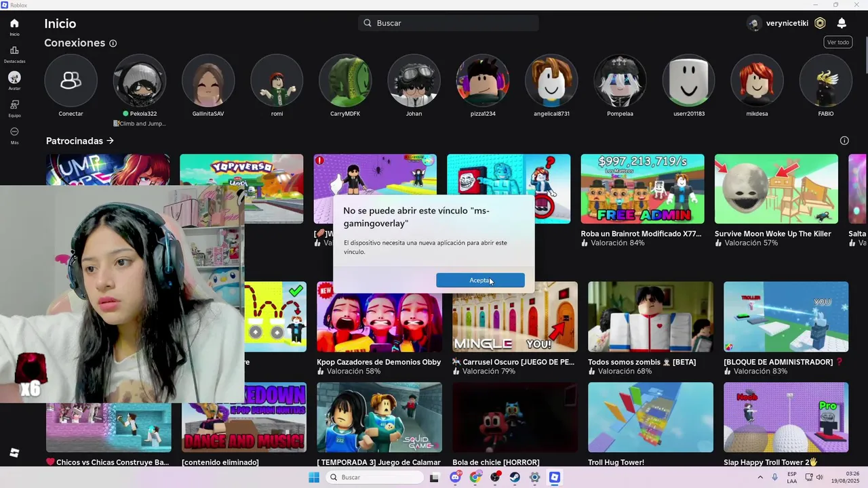Open FABIO's avatar

825,81
